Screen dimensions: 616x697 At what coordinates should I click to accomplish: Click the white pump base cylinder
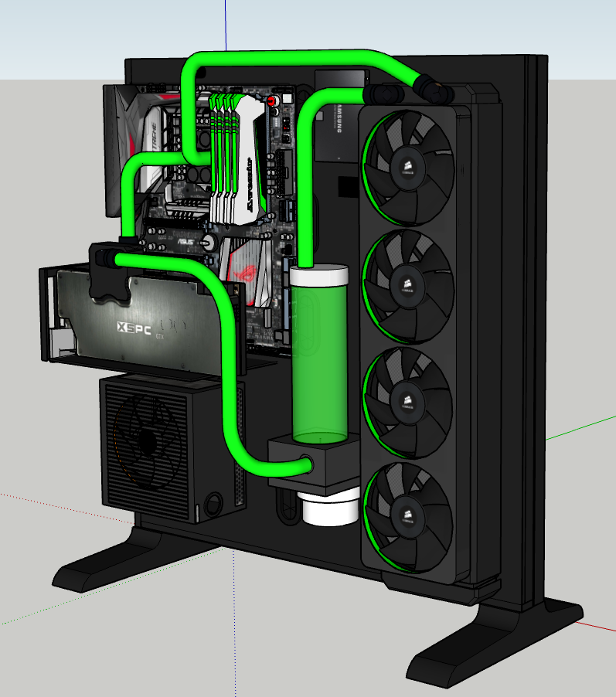(x=329, y=510)
